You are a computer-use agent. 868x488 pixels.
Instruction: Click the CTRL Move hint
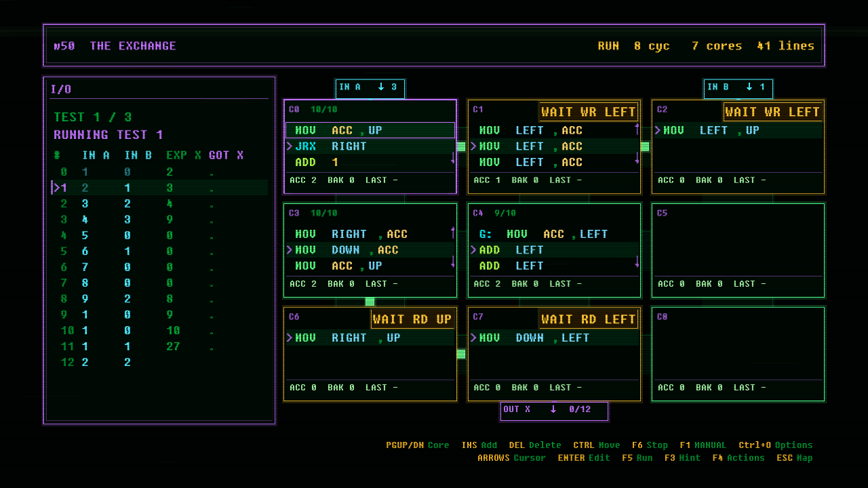597,445
